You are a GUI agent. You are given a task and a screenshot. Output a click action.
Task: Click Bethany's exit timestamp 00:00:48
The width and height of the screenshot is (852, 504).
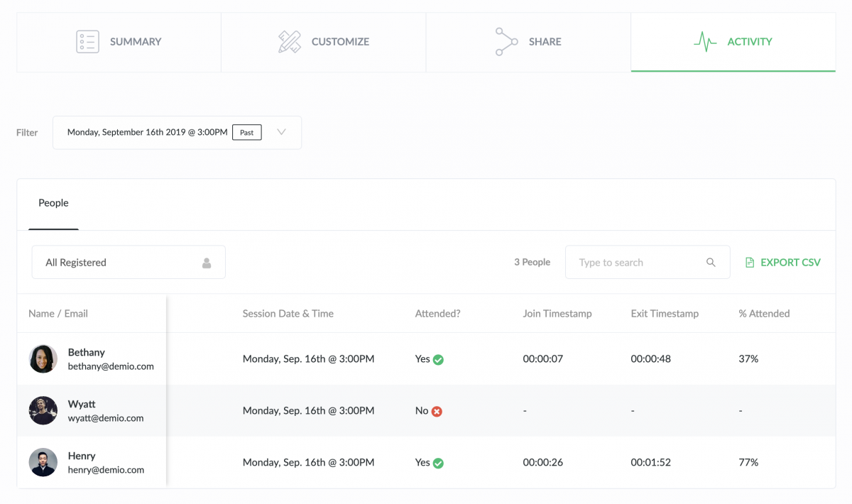[652, 359]
